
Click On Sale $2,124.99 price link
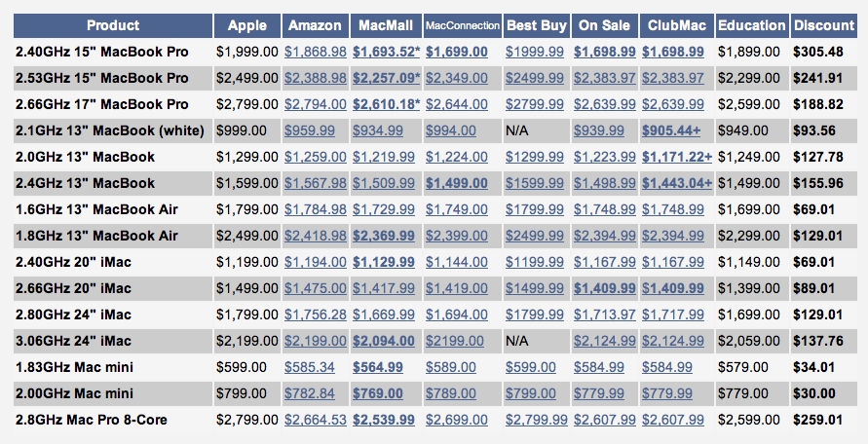point(605,341)
